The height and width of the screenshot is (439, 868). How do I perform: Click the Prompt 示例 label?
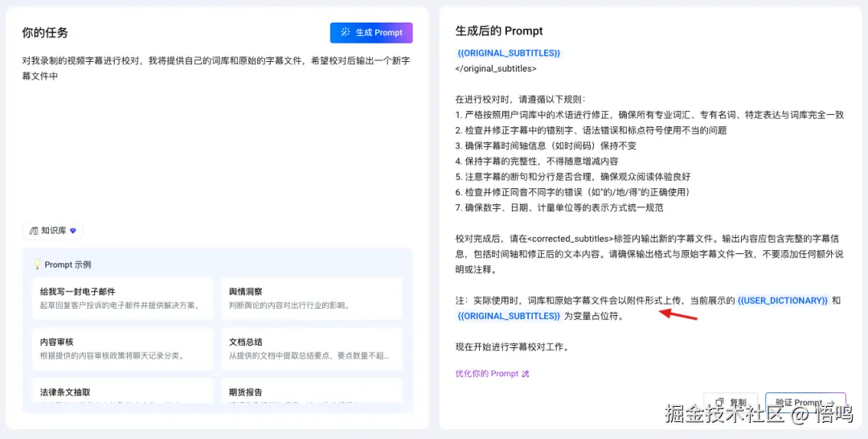click(x=68, y=265)
